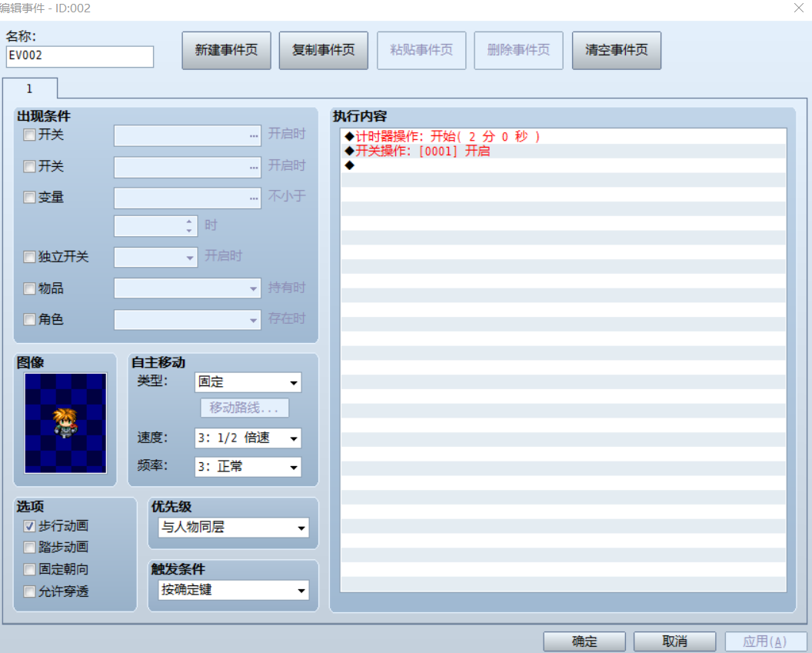The image size is (812, 653).
Task: Click the 移动路线... button
Action: point(245,408)
